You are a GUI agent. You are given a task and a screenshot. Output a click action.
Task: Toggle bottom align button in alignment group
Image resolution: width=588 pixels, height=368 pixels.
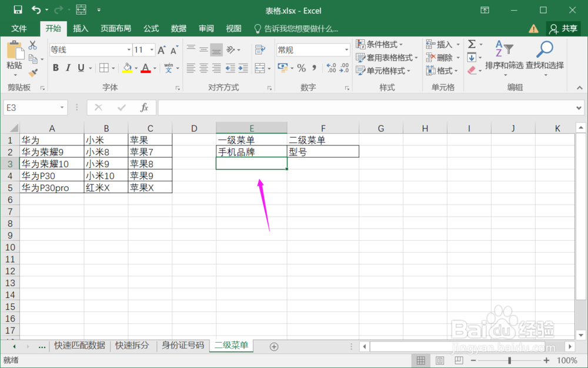216,49
